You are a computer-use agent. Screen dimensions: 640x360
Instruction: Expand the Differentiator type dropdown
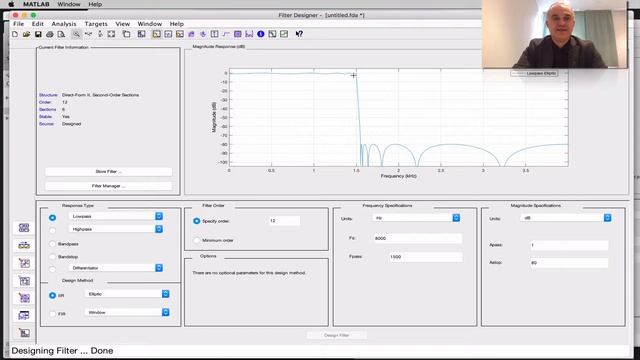click(116, 268)
